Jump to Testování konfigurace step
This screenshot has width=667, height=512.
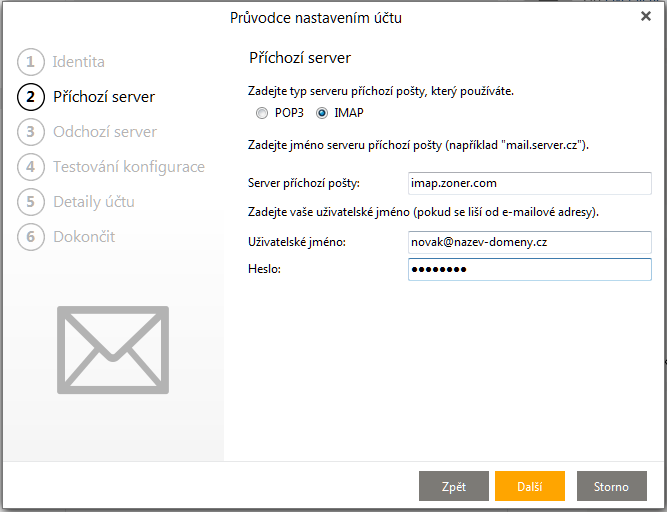click(x=129, y=167)
